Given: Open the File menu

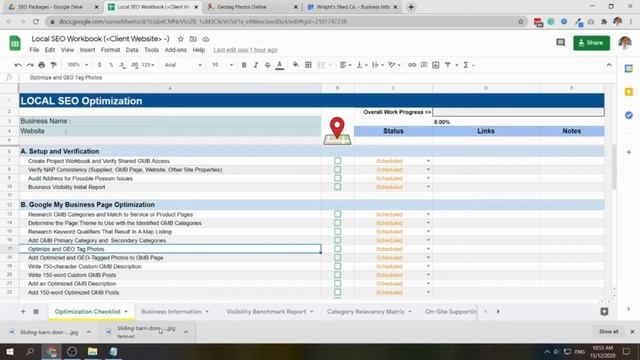Looking at the screenshot, I should (x=34, y=50).
